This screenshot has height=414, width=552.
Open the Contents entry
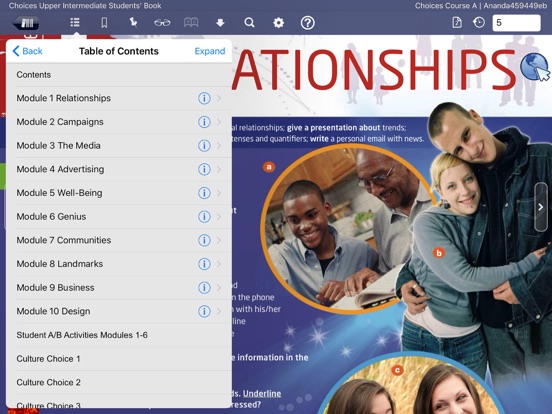[x=119, y=75]
